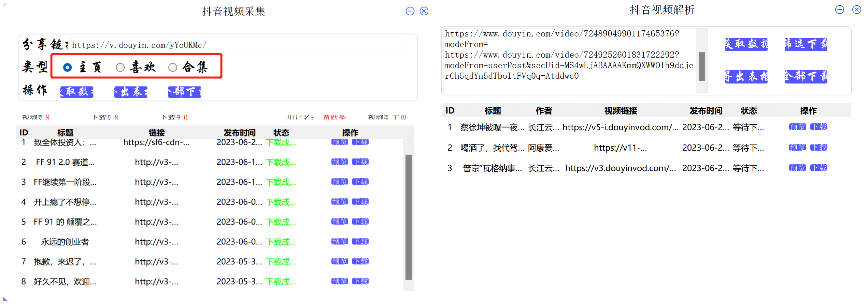Download the 开上瘾了不想停 video
Viewport: 868px width, 304px height.
click(x=360, y=202)
